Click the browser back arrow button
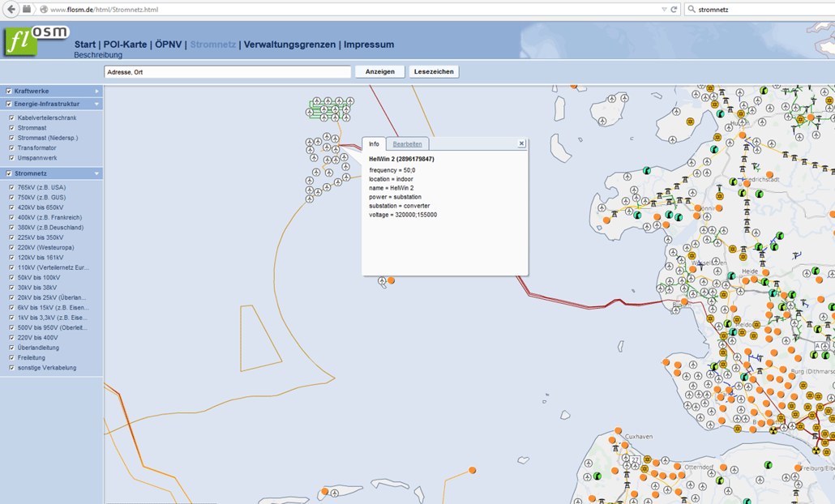This screenshot has width=835, height=504. 11,9
